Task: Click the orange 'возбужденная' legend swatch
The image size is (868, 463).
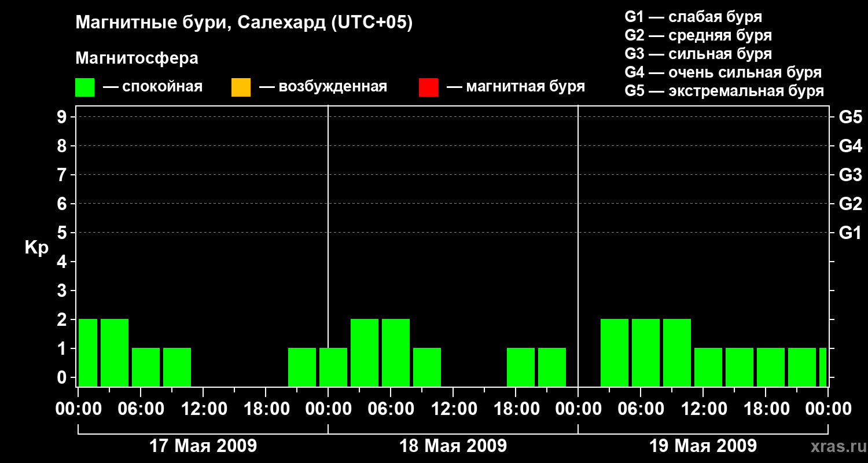Action: (241, 87)
